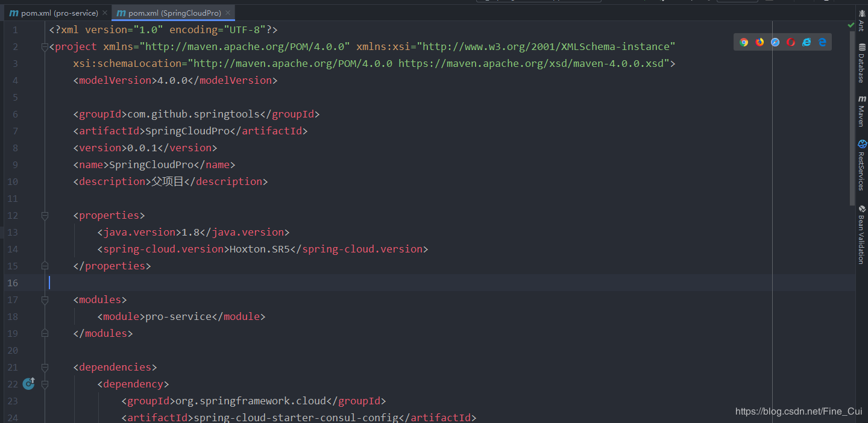
Task: Click the closing modules tag
Action: pyautogui.click(x=103, y=333)
